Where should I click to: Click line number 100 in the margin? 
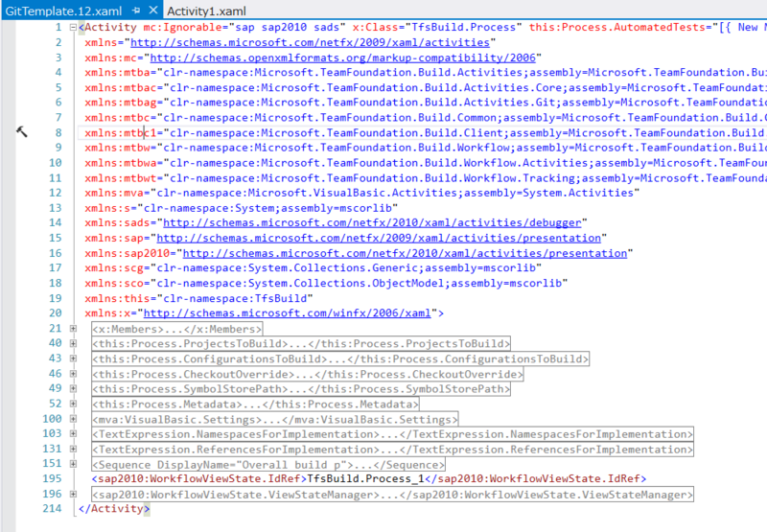(53, 419)
